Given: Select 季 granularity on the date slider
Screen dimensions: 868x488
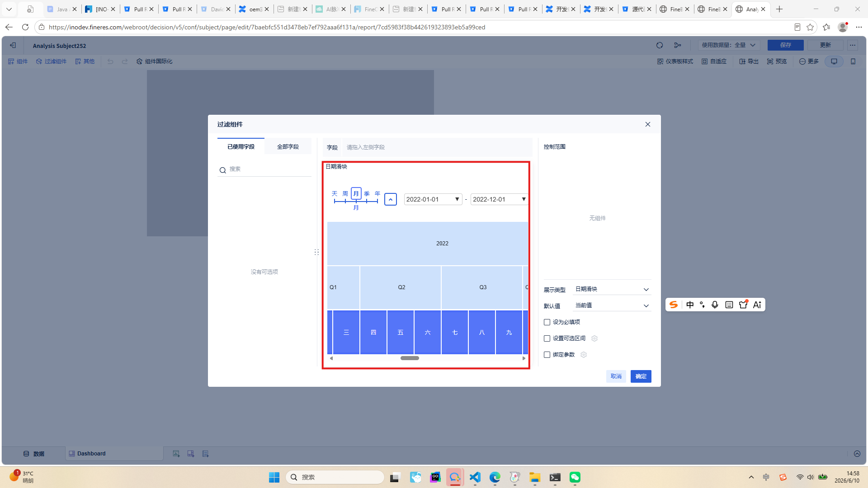Looking at the screenshot, I should point(367,194).
